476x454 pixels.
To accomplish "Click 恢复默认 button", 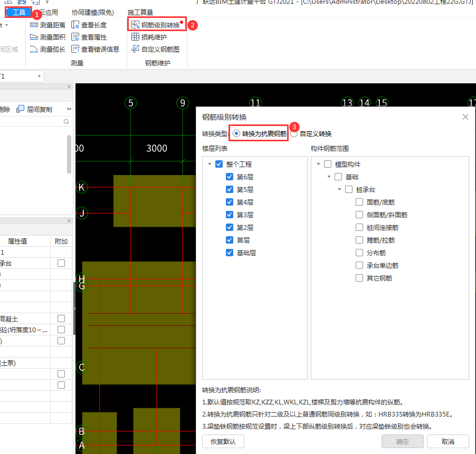I will 223,441.
